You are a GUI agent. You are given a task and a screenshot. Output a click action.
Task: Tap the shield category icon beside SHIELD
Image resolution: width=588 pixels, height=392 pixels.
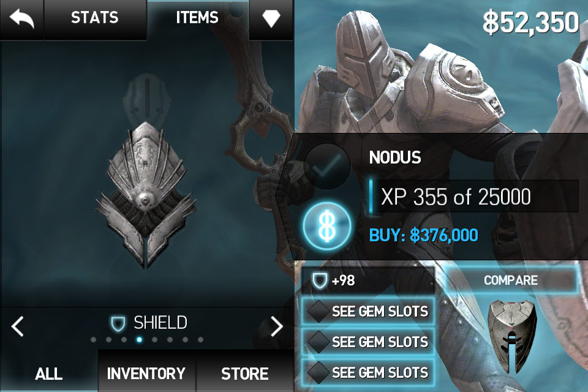click(118, 324)
